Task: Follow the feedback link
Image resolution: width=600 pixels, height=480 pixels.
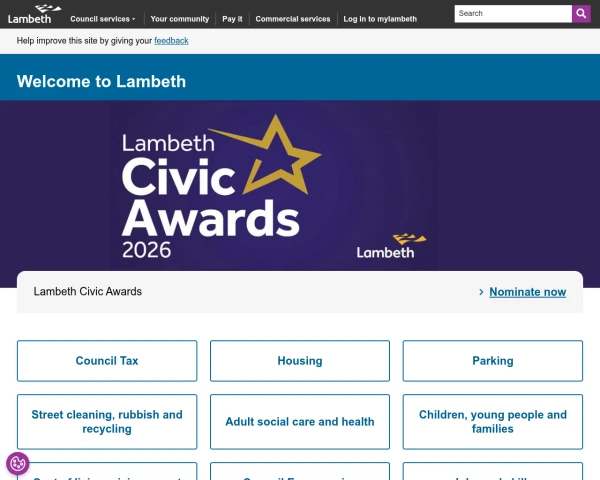Action: pyautogui.click(x=171, y=41)
